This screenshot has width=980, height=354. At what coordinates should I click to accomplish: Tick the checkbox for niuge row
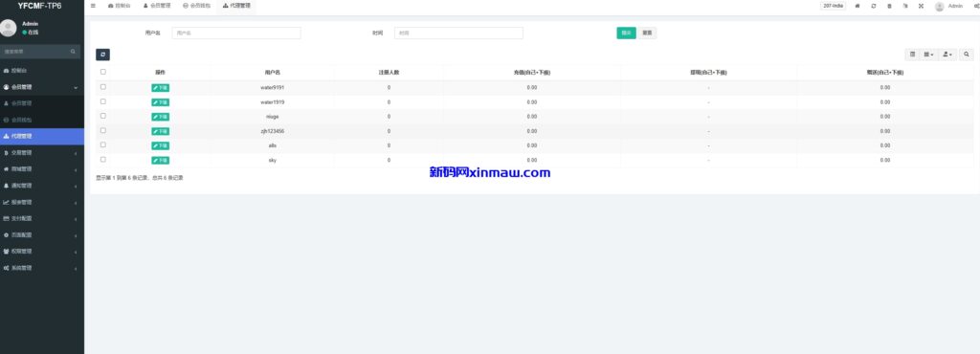click(103, 116)
